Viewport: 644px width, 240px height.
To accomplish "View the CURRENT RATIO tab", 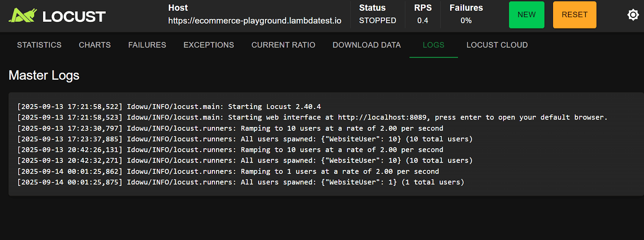I will pos(283,45).
